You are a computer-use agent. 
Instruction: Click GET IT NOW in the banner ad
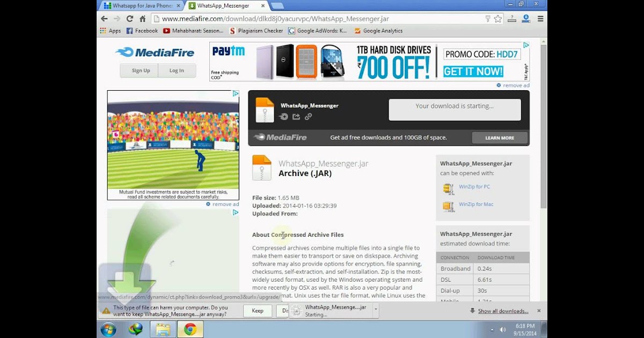tap(473, 71)
